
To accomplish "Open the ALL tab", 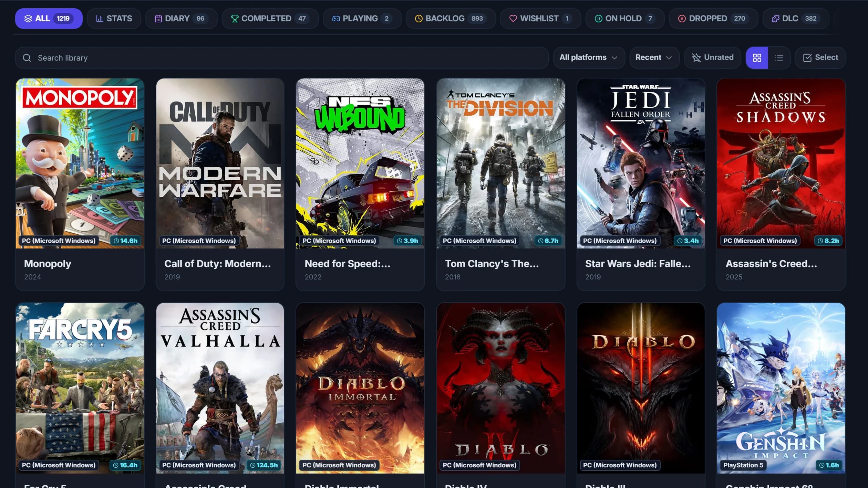I will click(49, 19).
